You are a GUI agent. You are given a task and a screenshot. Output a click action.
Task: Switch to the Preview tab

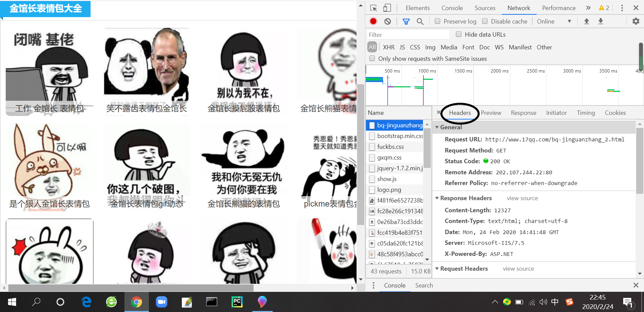tap(491, 113)
